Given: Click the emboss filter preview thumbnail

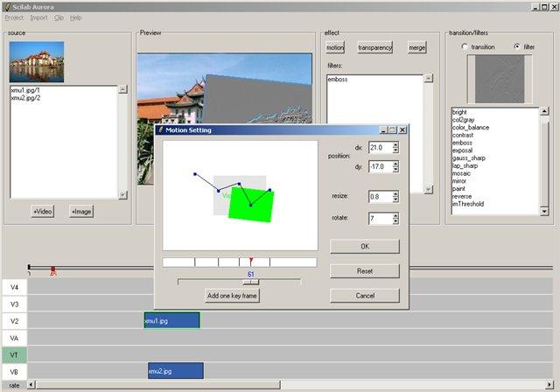Looking at the screenshot, I should tap(500, 79).
